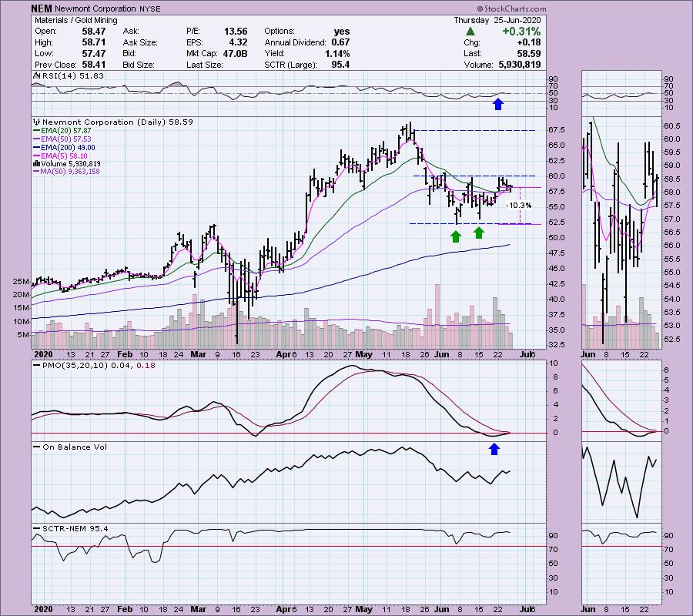Image resolution: width=693 pixels, height=616 pixels.
Task: Click the On Balance Vol panel label
Action: [x=75, y=447]
